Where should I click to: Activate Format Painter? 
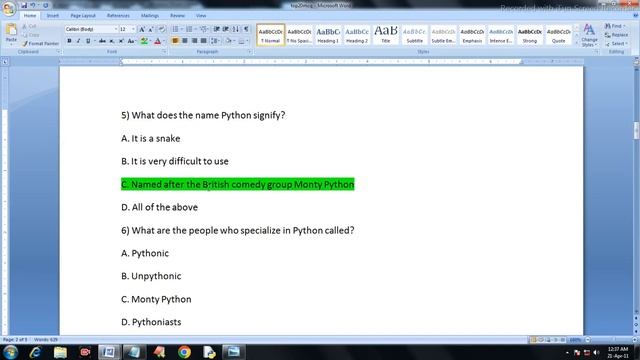coord(40,43)
